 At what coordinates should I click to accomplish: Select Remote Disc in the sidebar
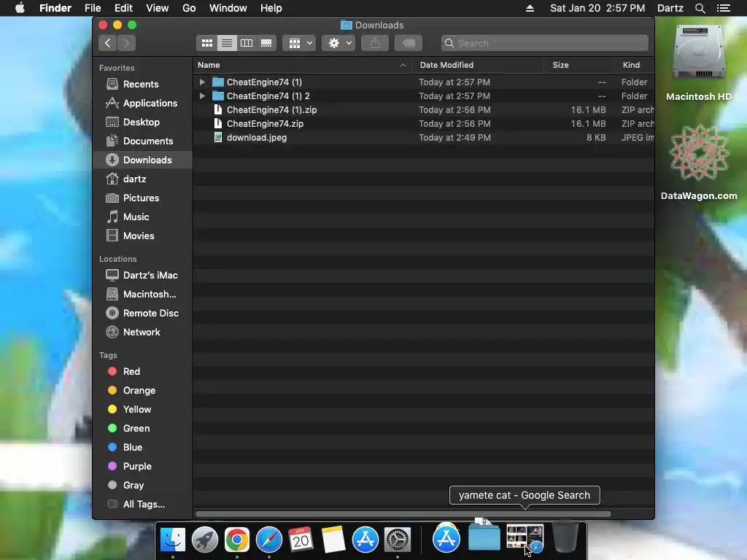coord(142,313)
